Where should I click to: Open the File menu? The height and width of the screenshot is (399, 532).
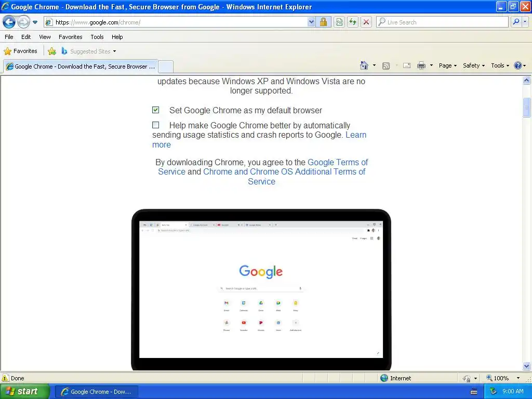[9, 37]
